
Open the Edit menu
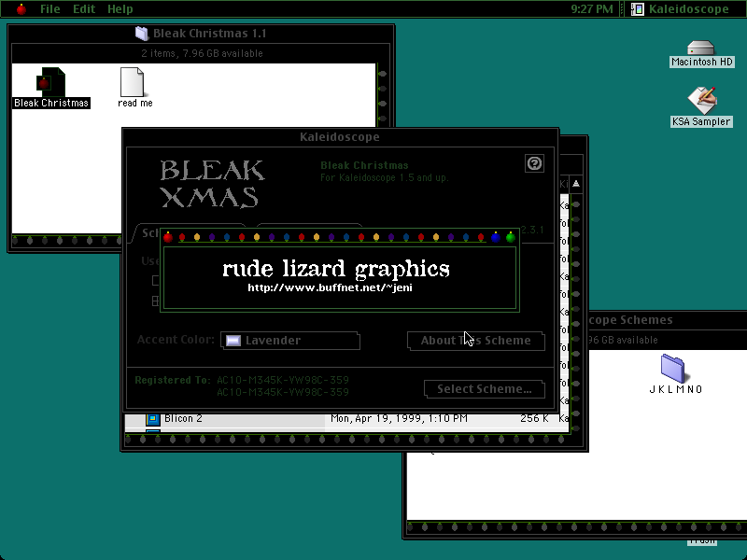(x=84, y=9)
